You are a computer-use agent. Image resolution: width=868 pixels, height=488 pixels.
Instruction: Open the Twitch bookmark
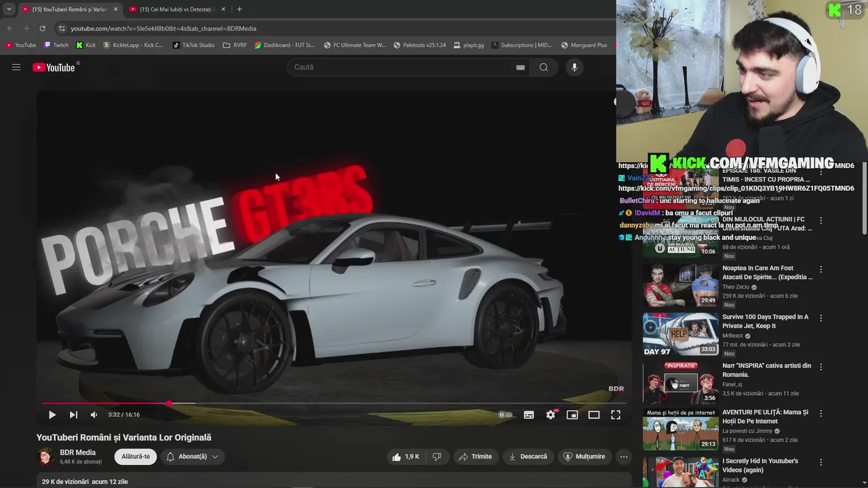pyautogui.click(x=56, y=45)
